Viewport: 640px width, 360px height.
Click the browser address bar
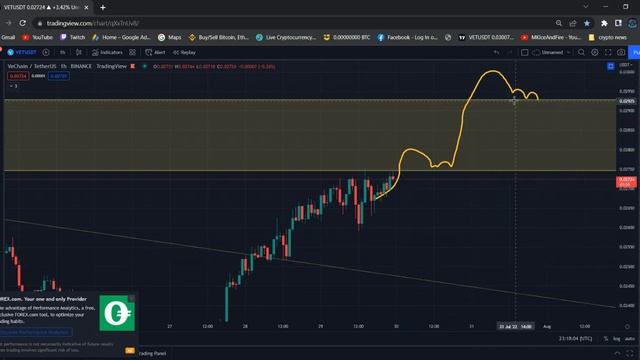pyautogui.click(x=294, y=23)
